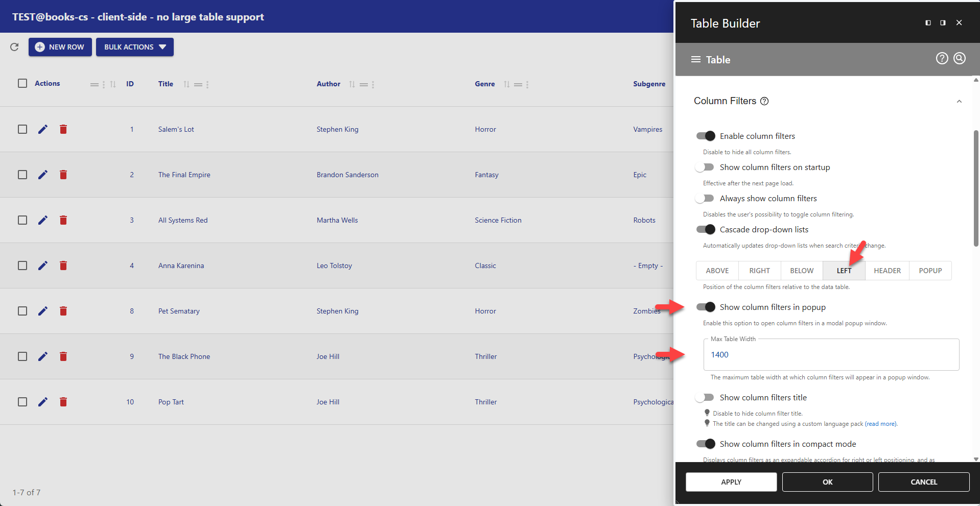Toggle Show column filters in compact mode
Viewport: 980px width, 506px height.
point(706,444)
